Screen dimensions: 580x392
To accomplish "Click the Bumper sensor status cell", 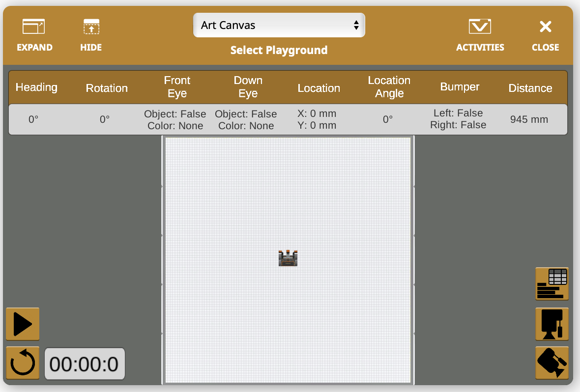I will pyautogui.click(x=459, y=119).
